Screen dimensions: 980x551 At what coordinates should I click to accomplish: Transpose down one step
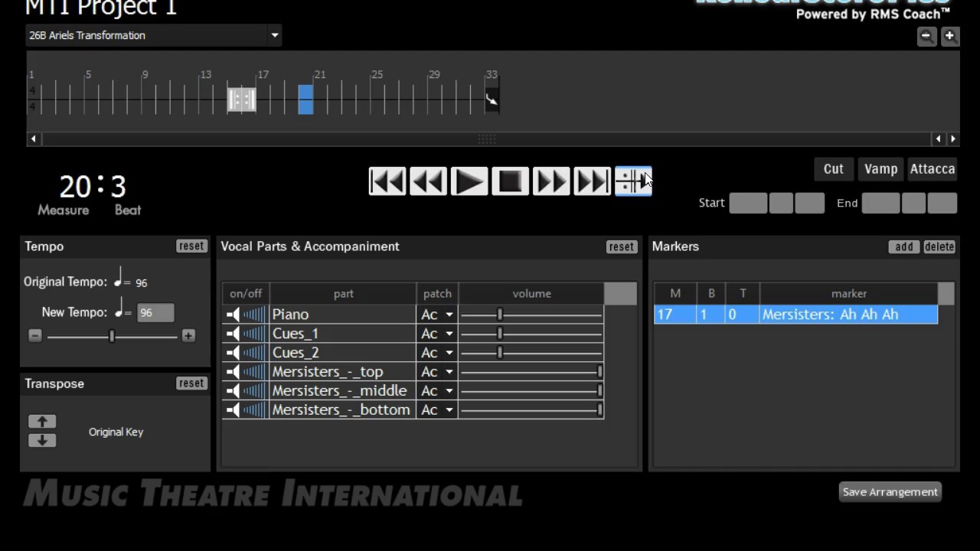point(42,440)
